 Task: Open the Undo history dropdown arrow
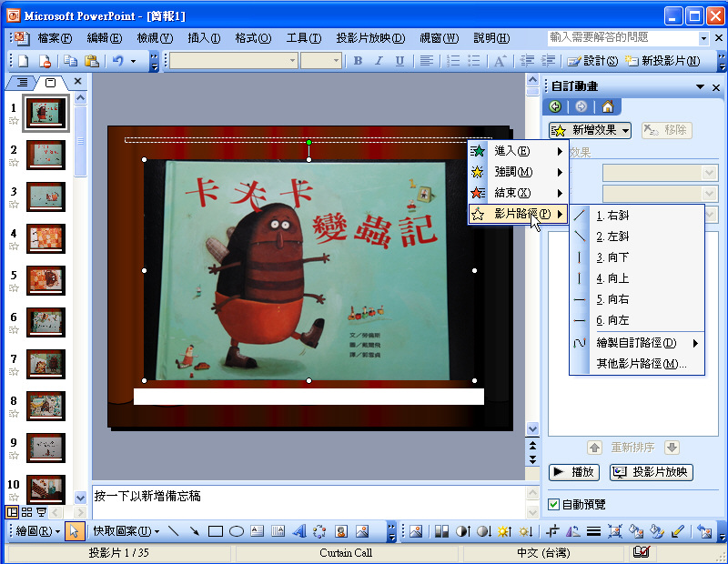[133, 61]
